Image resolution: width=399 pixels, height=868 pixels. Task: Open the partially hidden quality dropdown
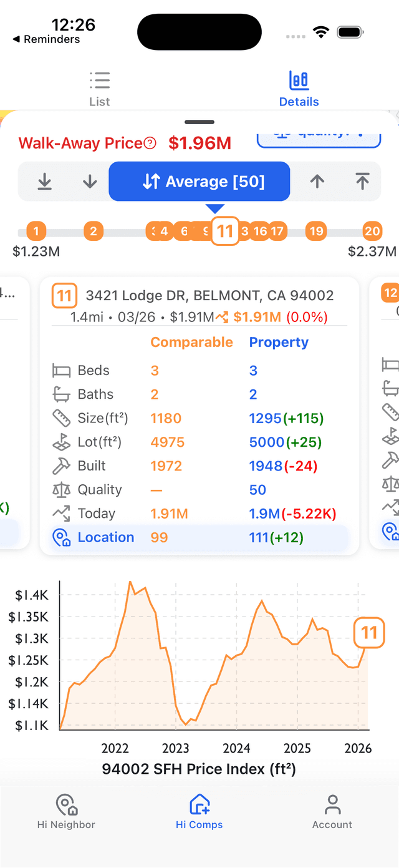(x=319, y=139)
